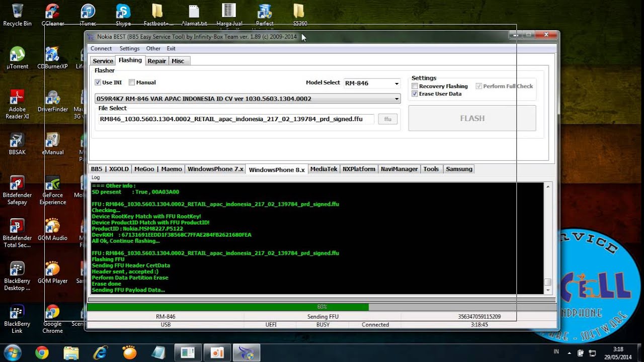Click the FLASH button
The height and width of the screenshot is (362, 644).
(x=472, y=118)
